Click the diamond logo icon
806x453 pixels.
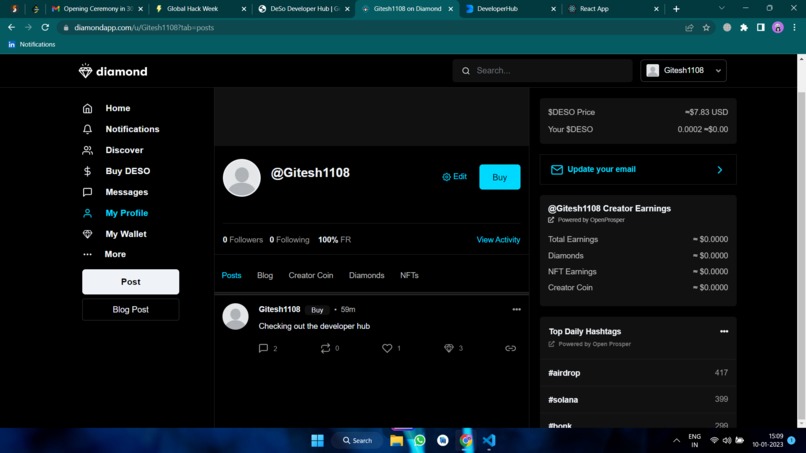[x=85, y=71]
